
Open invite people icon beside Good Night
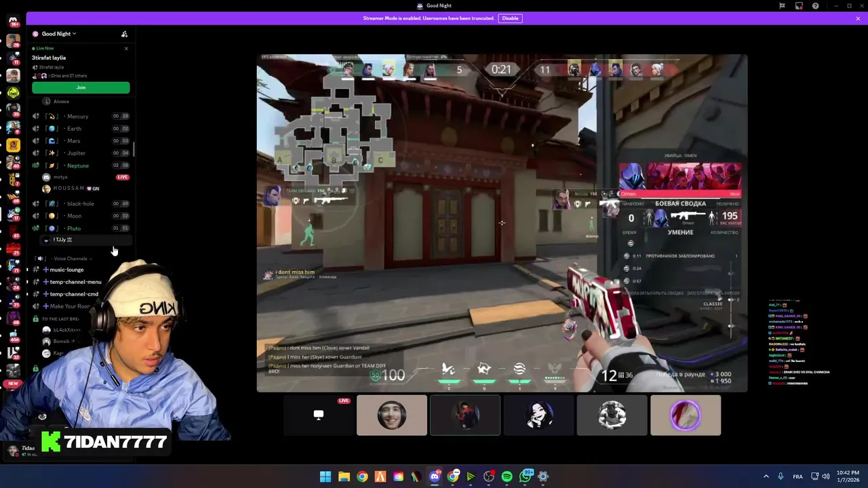click(x=124, y=34)
